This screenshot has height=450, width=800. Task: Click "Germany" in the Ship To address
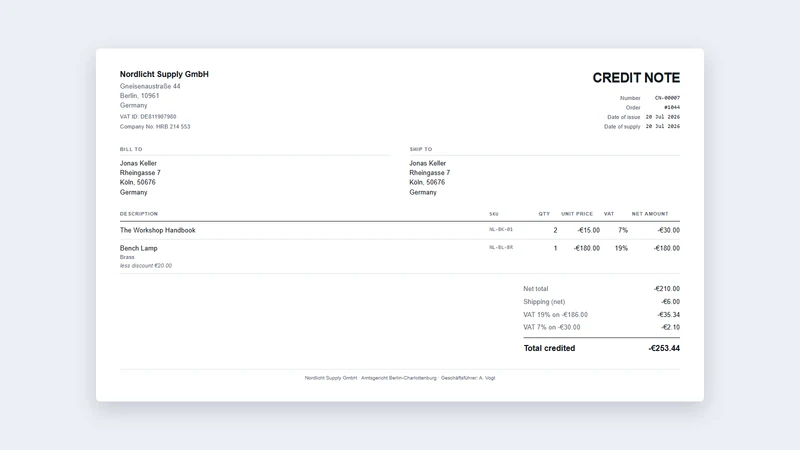(423, 192)
